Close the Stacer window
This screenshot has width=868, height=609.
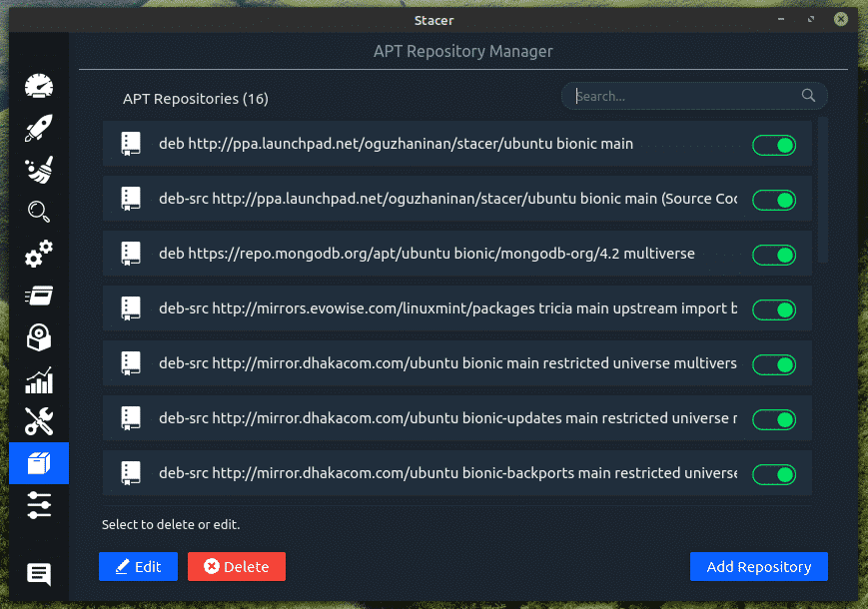pyautogui.click(x=841, y=19)
